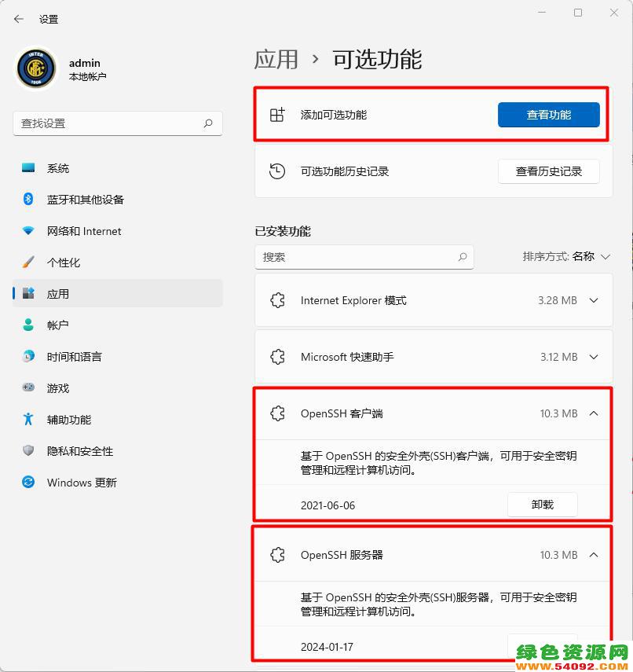Open 蓝牙和其他设备 category
The height and width of the screenshot is (672, 633).
click(118, 200)
